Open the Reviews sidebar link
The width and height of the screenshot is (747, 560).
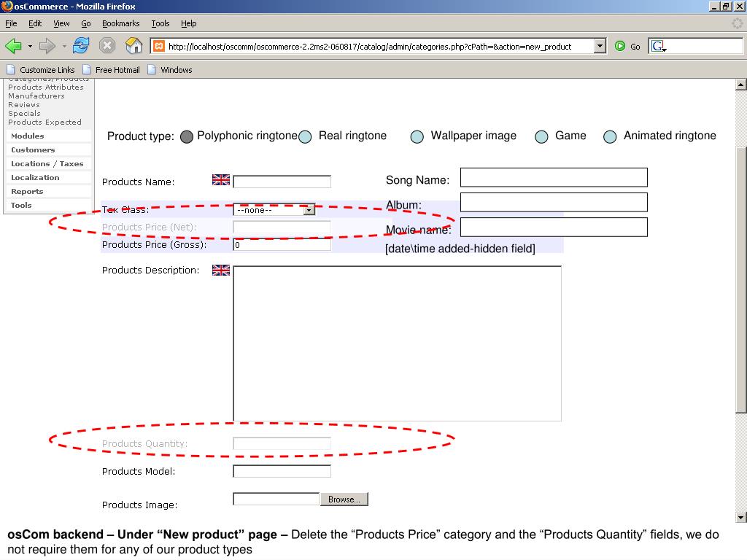(24, 105)
